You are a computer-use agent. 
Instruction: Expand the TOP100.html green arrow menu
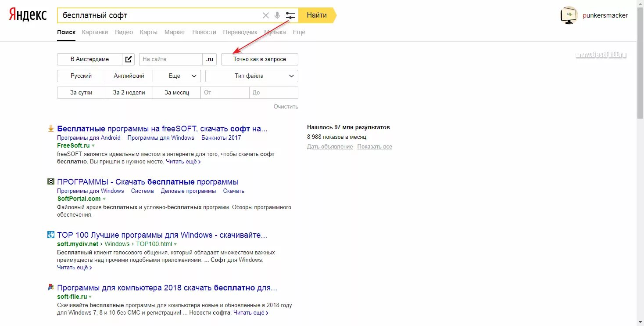(175, 244)
